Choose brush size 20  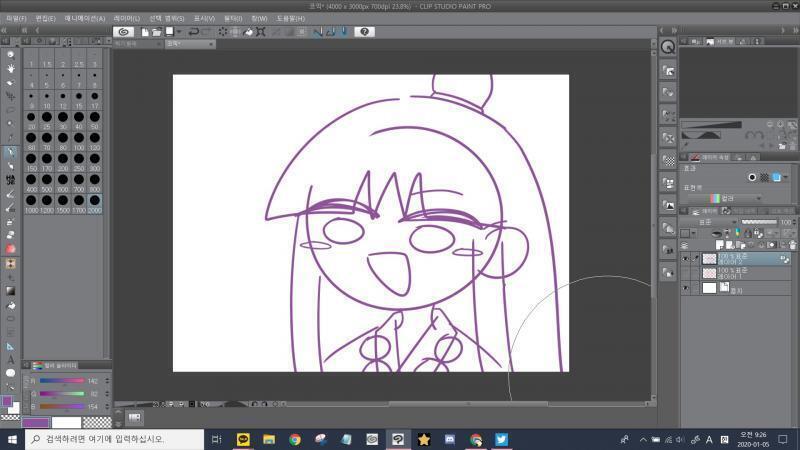tap(31, 120)
